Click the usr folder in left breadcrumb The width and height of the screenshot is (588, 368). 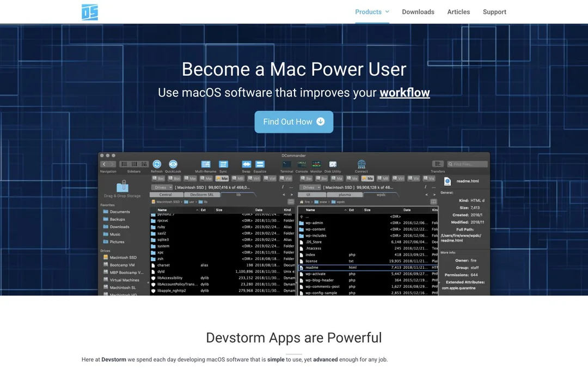point(189,202)
